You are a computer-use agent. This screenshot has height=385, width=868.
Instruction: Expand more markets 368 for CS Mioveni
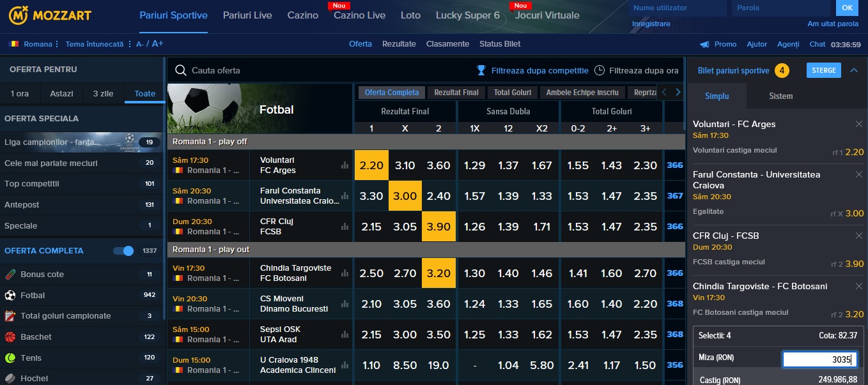click(675, 304)
